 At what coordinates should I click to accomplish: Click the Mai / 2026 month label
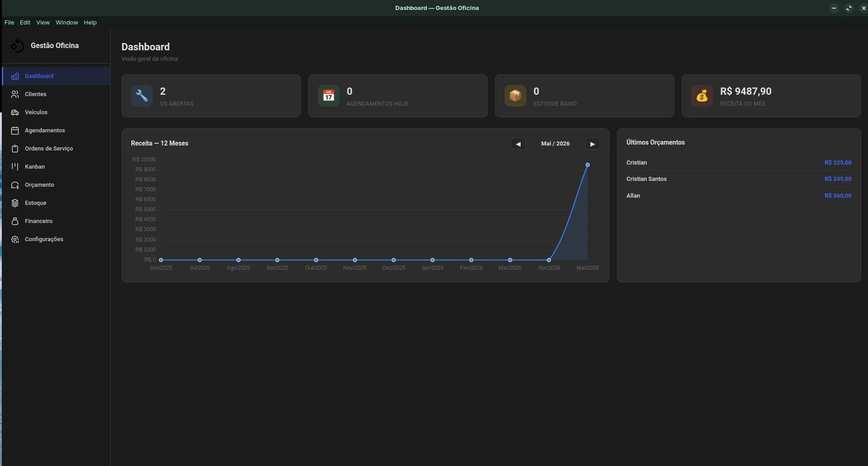[555, 144]
